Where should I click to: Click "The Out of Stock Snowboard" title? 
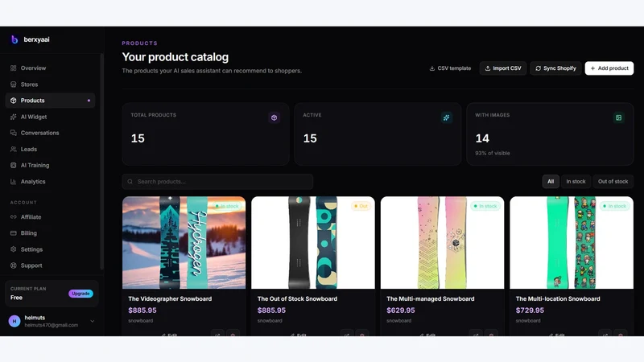tap(297, 298)
